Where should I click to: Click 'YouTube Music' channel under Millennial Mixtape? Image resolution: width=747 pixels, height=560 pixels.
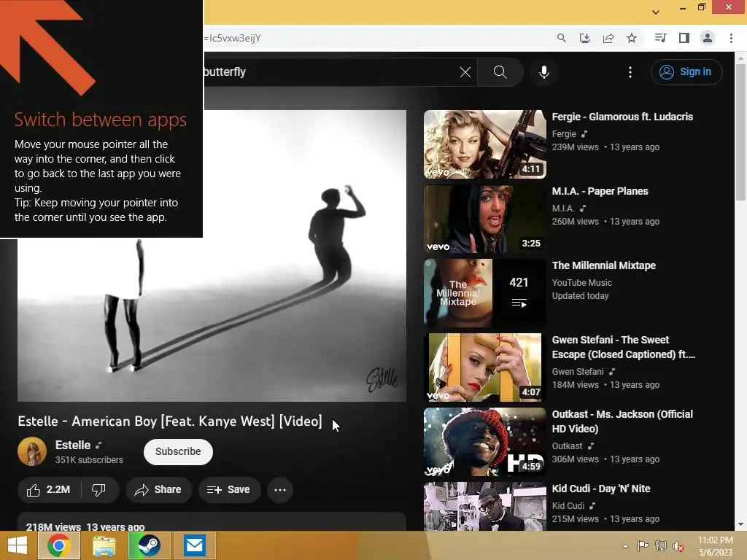[x=581, y=282]
